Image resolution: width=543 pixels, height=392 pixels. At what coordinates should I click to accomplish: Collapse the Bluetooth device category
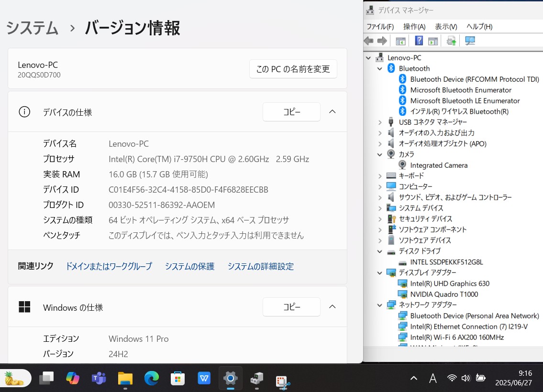tap(379, 68)
